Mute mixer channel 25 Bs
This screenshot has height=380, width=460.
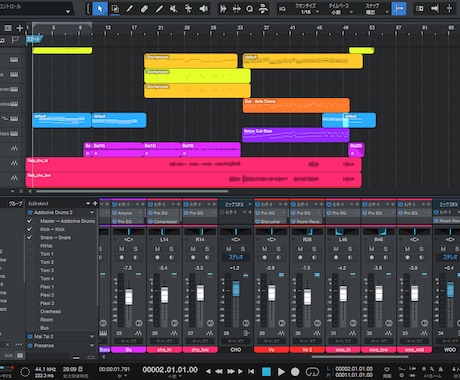pyautogui.click(x=122, y=249)
